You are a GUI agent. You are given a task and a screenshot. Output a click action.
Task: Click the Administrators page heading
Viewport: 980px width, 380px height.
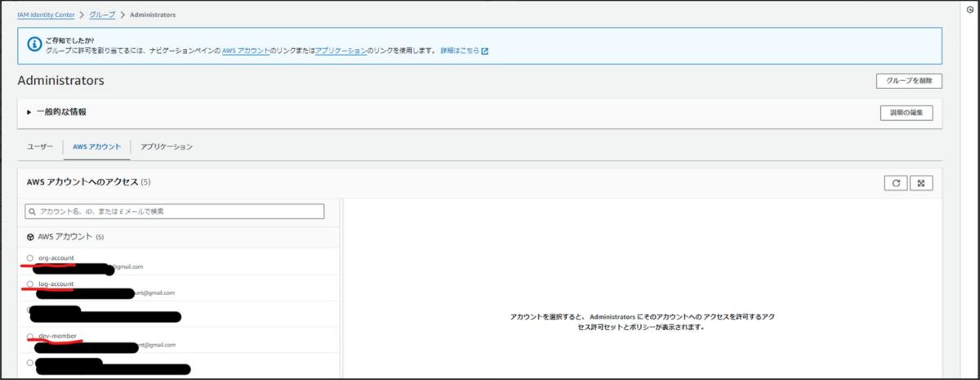[x=60, y=81]
